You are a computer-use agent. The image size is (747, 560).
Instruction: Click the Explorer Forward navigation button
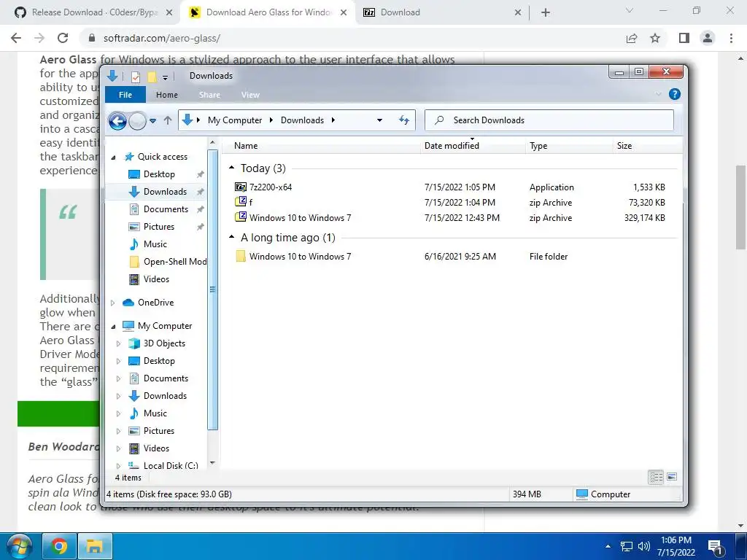(x=137, y=121)
